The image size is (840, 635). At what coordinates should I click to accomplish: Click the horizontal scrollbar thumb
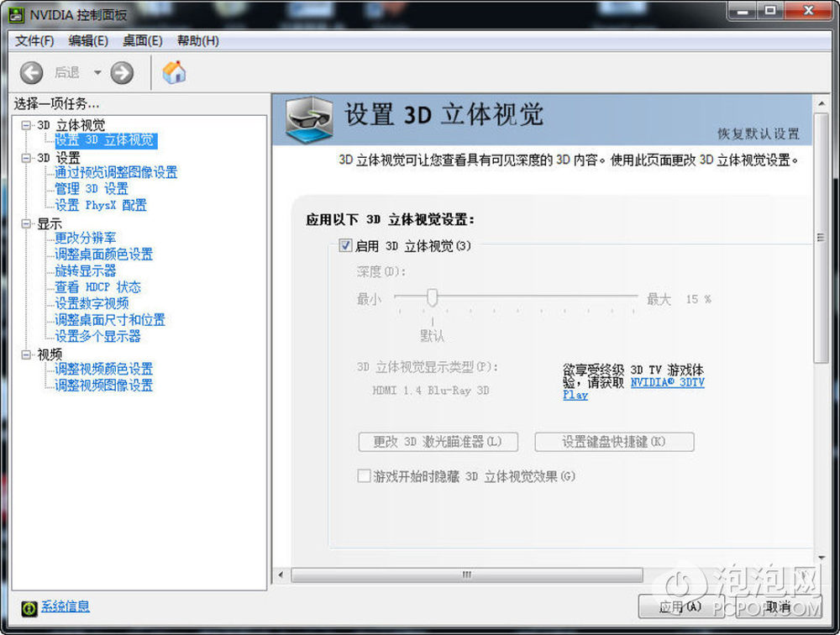point(466,575)
